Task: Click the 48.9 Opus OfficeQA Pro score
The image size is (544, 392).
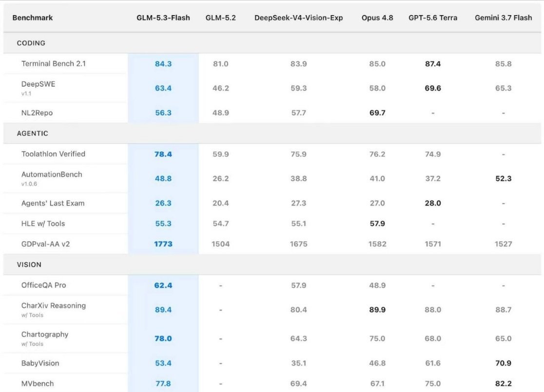Action: [x=377, y=285]
